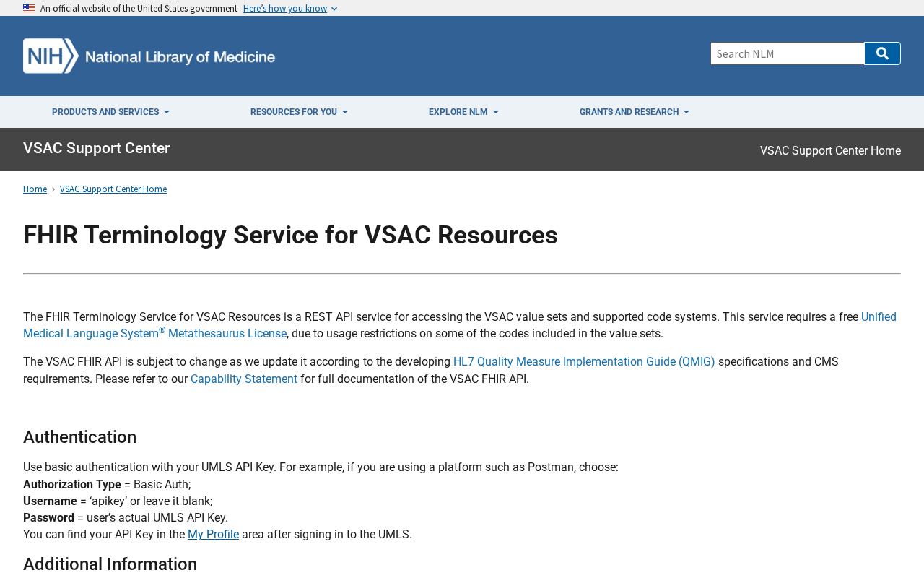The width and height of the screenshot is (924, 578).
Task: Open VSAC Support Center Home in header bar
Action: [830, 151]
